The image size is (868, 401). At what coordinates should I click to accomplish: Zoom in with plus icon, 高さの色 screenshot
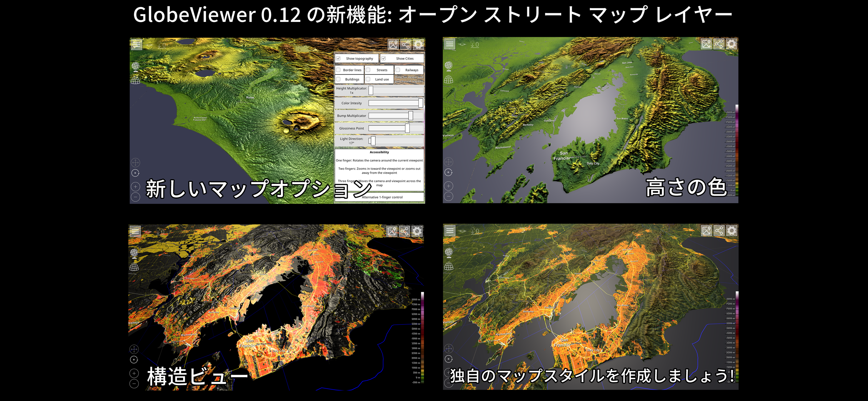pyautogui.click(x=448, y=186)
